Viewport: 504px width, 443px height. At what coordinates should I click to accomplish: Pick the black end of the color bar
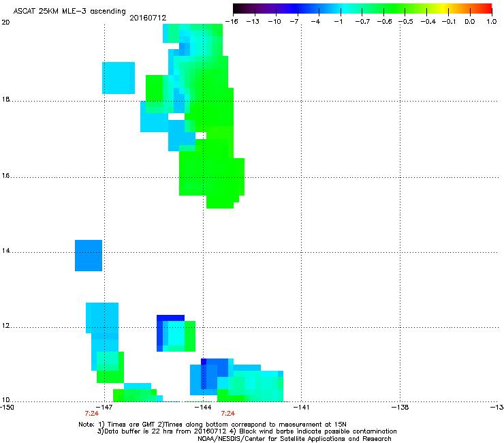click(x=238, y=9)
